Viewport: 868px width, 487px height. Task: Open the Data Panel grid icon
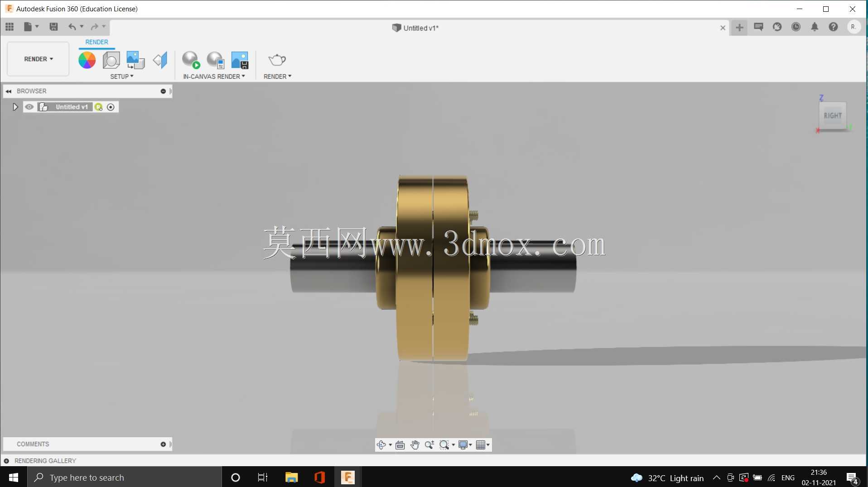pos(10,27)
